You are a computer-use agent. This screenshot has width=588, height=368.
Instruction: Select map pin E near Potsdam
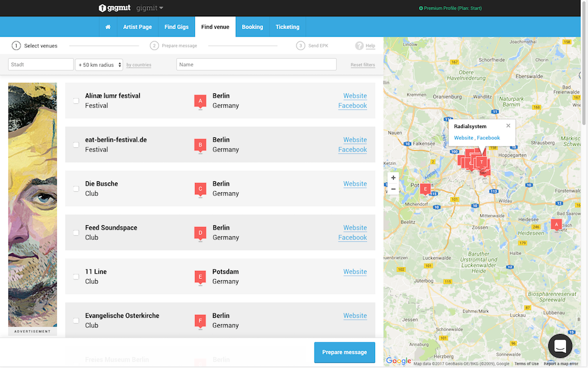click(425, 189)
